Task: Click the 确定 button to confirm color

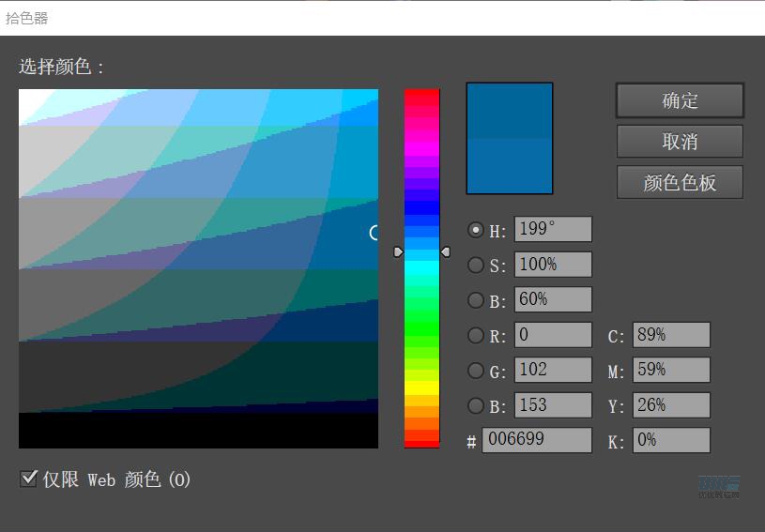Action: pyautogui.click(x=680, y=100)
